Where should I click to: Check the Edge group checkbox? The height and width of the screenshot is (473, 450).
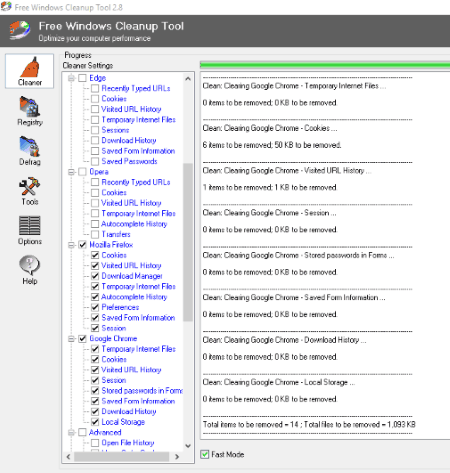(x=82, y=78)
